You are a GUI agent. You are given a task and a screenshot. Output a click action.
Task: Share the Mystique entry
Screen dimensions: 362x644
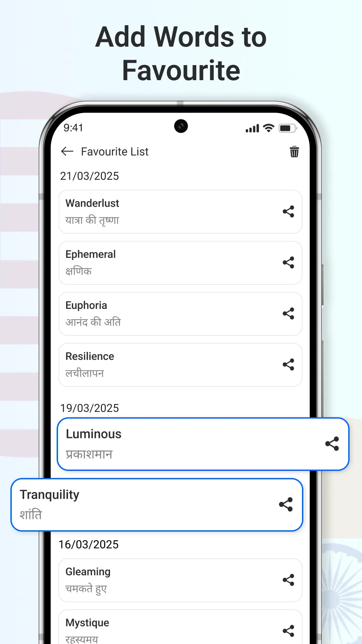point(288,631)
